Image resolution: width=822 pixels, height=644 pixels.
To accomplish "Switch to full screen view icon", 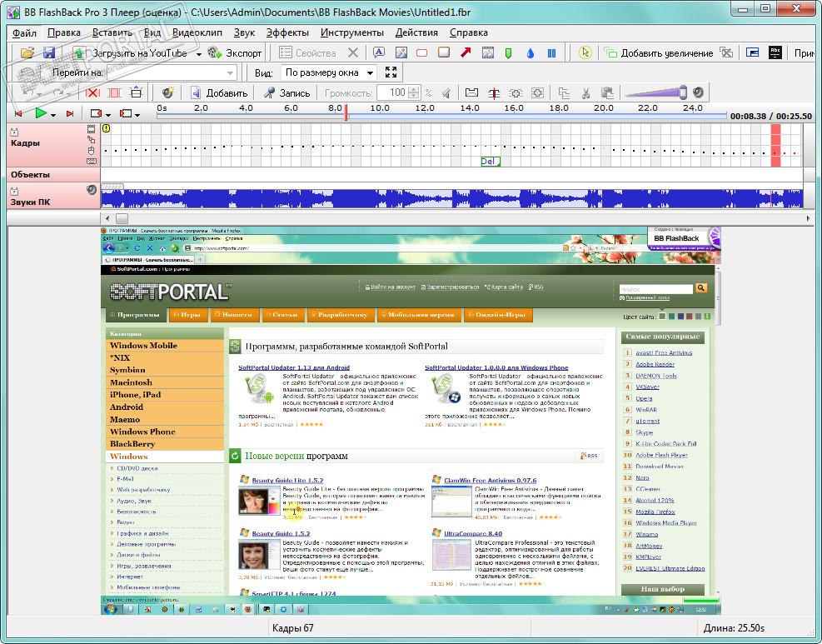I will (391, 72).
